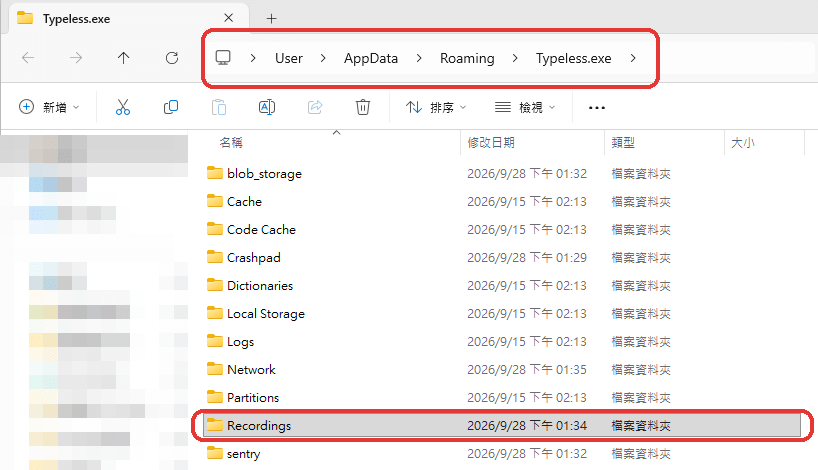This screenshot has width=818, height=470.
Task: Click the Delete trash can icon
Action: pyautogui.click(x=363, y=107)
